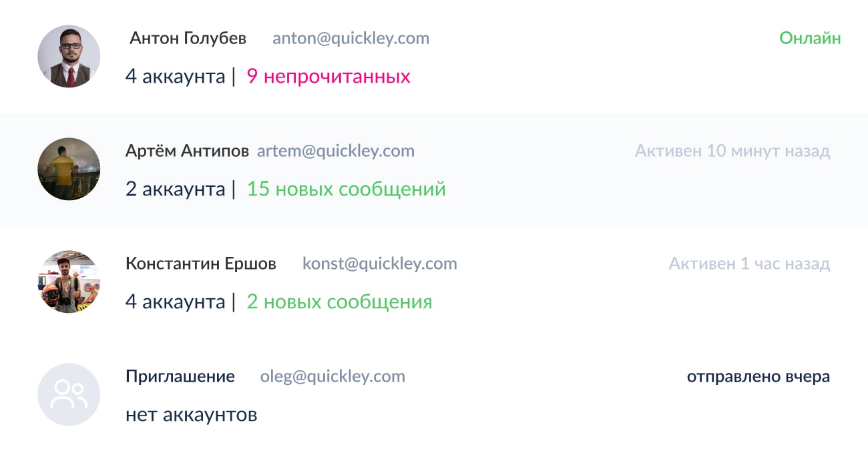
Task: Click the Артём Антипов name
Action: coord(187,151)
